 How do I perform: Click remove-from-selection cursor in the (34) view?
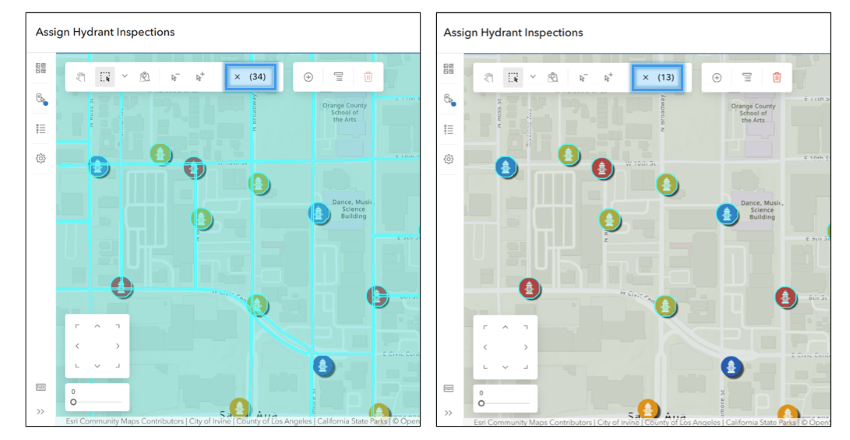(175, 77)
